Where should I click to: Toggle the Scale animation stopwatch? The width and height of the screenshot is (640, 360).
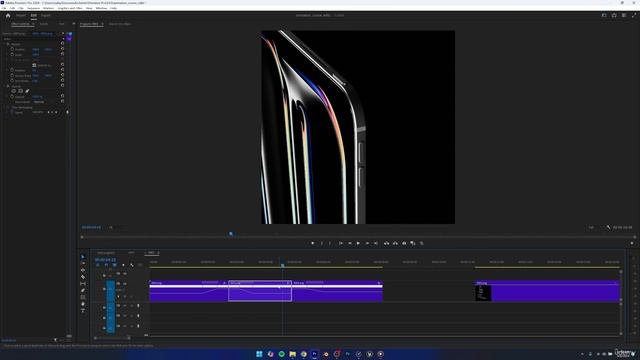(12, 55)
